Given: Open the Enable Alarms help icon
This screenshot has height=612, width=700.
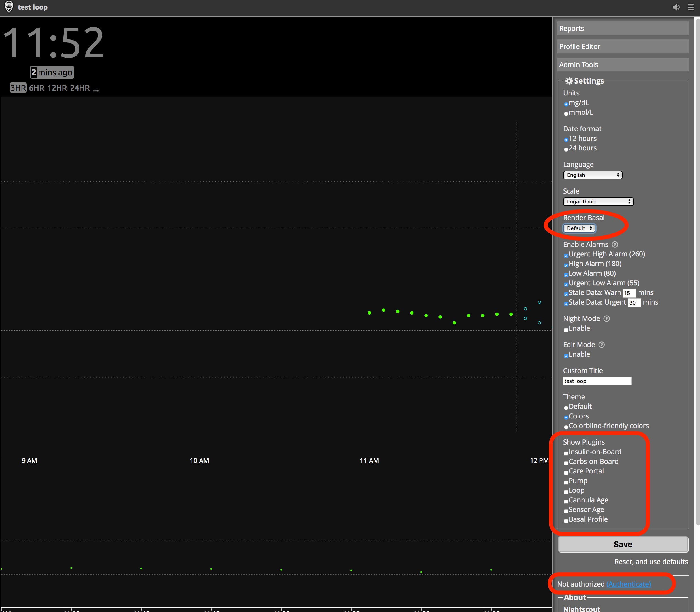Looking at the screenshot, I should pyautogui.click(x=615, y=245).
